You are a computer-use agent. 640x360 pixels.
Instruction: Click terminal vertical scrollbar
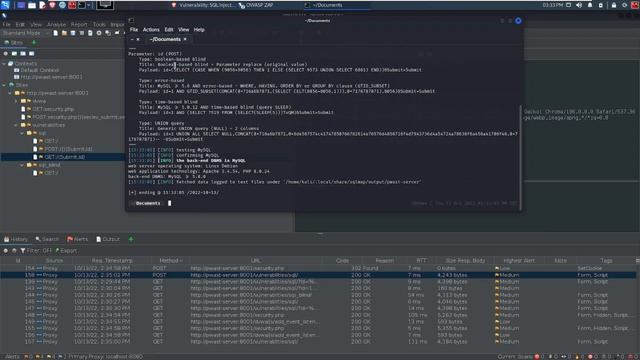[x=520, y=157]
